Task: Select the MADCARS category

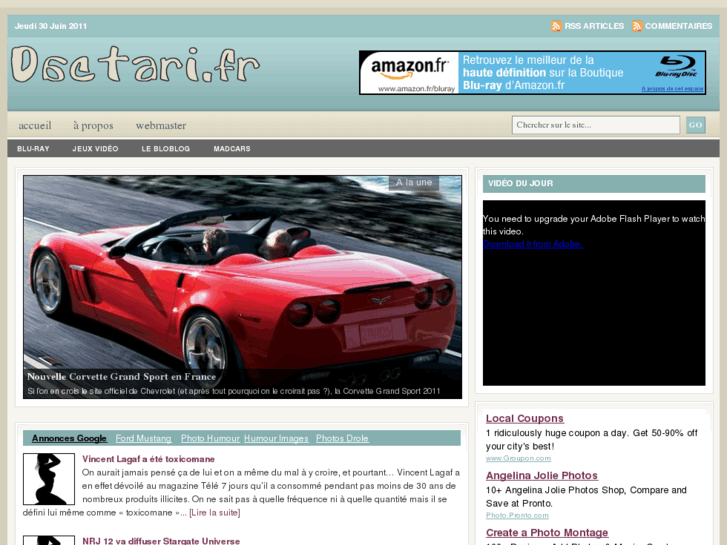Action: 232,149
